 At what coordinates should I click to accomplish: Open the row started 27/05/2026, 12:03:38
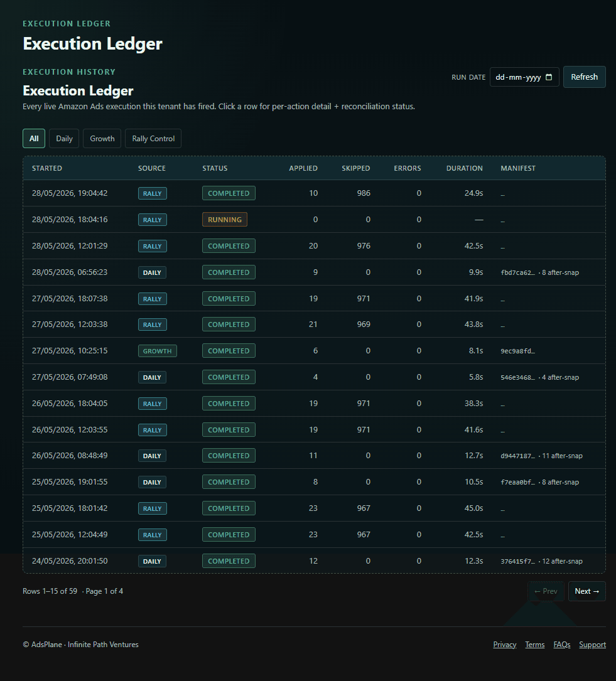point(314,324)
